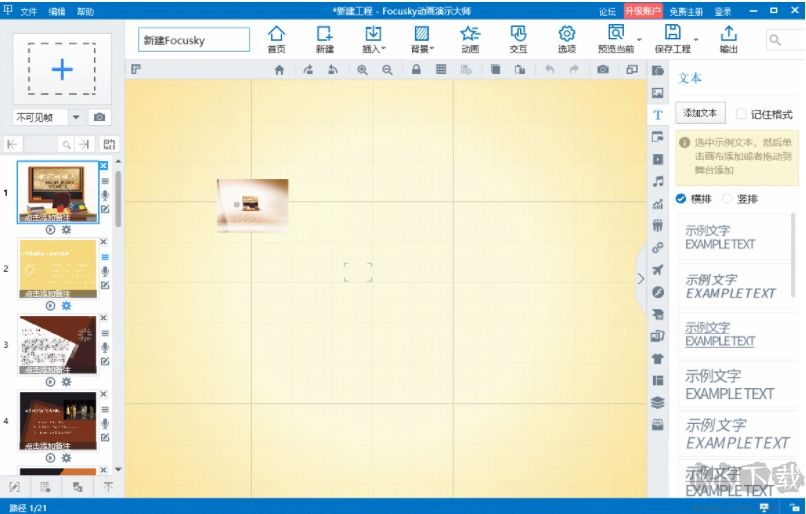Click the 保存工程 save icon

(x=672, y=33)
